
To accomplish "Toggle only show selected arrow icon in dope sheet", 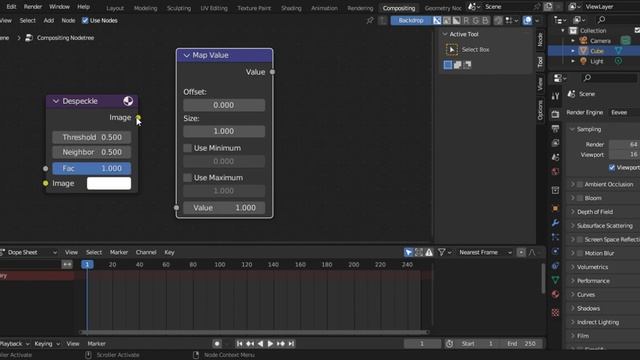I will (x=408, y=253).
